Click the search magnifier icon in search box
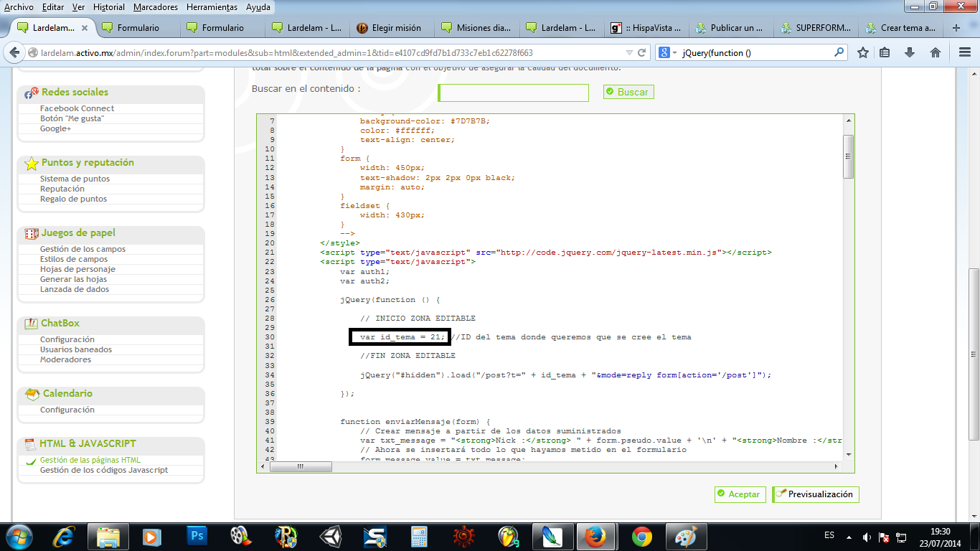The height and width of the screenshot is (551, 980). tap(839, 52)
